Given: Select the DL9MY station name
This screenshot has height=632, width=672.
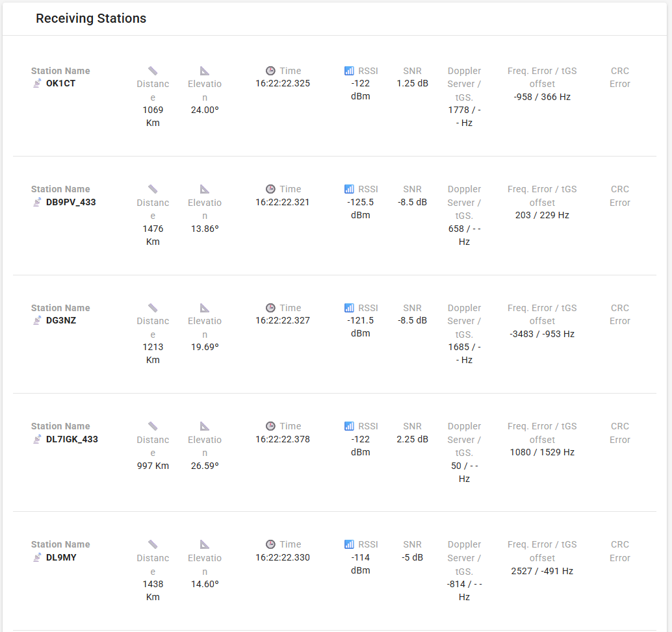Looking at the screenshot, I should pyautogui.click(x=61, y=557).
